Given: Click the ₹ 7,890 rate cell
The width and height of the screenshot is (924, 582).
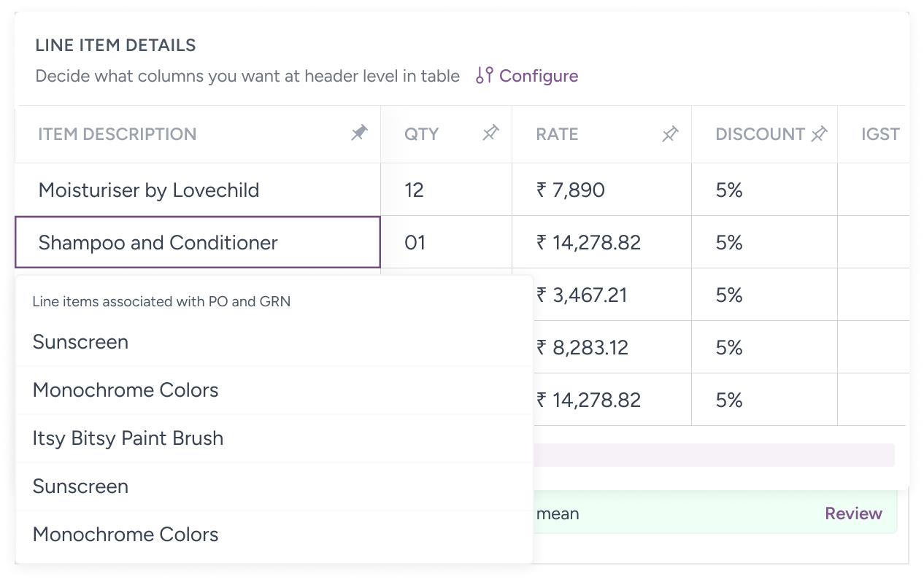Looking at the screenshot, I should tap(570, 190).
